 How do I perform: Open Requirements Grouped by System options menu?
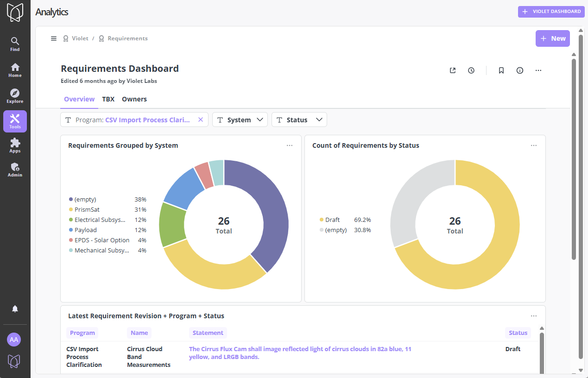click(x=290, y=145)
